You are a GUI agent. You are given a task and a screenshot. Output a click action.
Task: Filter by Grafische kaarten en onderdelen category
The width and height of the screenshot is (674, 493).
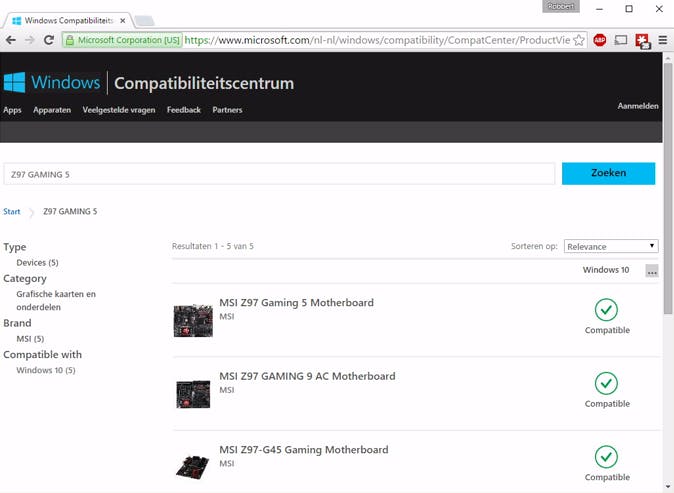pyautogui.click(x=56, y=300)
